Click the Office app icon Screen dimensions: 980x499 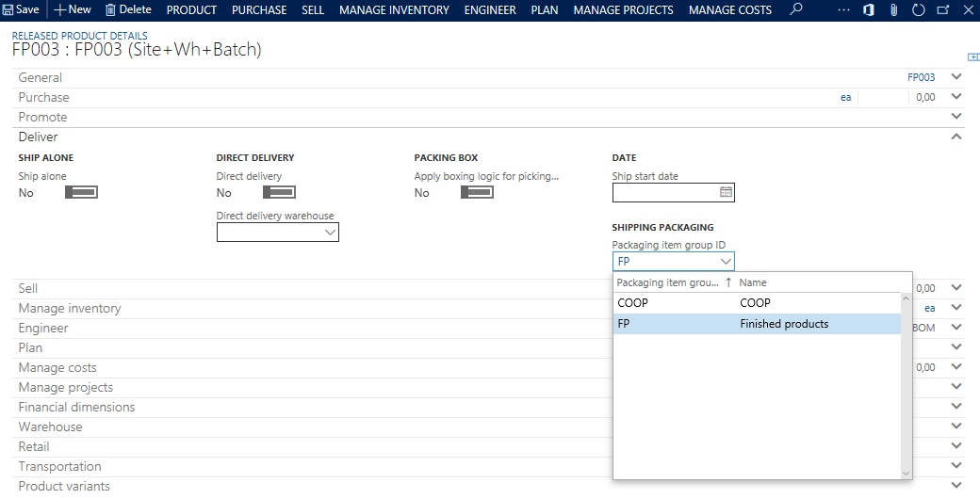(869, 10)
